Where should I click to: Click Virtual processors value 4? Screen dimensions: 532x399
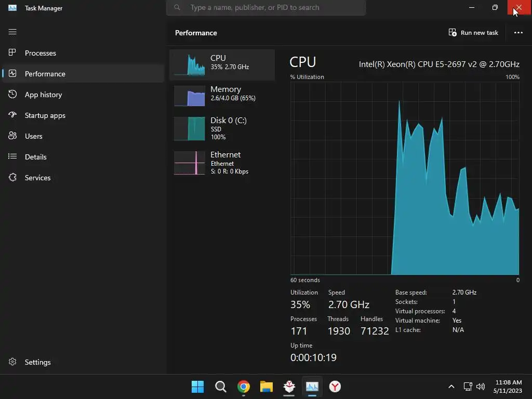(x=454, y=311)
